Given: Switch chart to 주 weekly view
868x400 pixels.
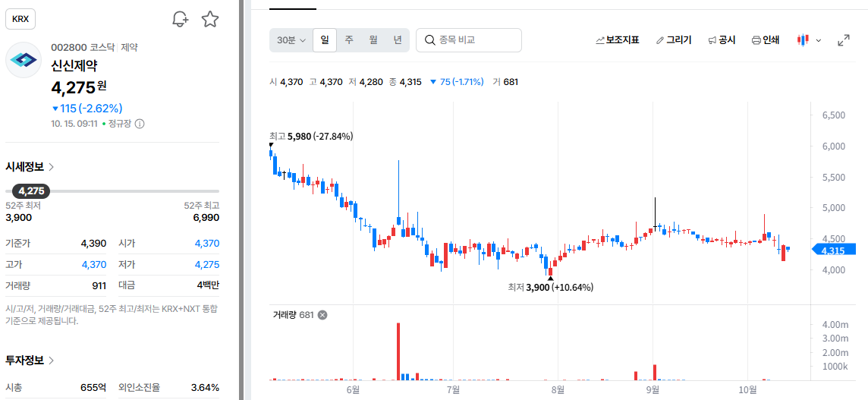Looking at the screenshot, I should pos(349,40).
